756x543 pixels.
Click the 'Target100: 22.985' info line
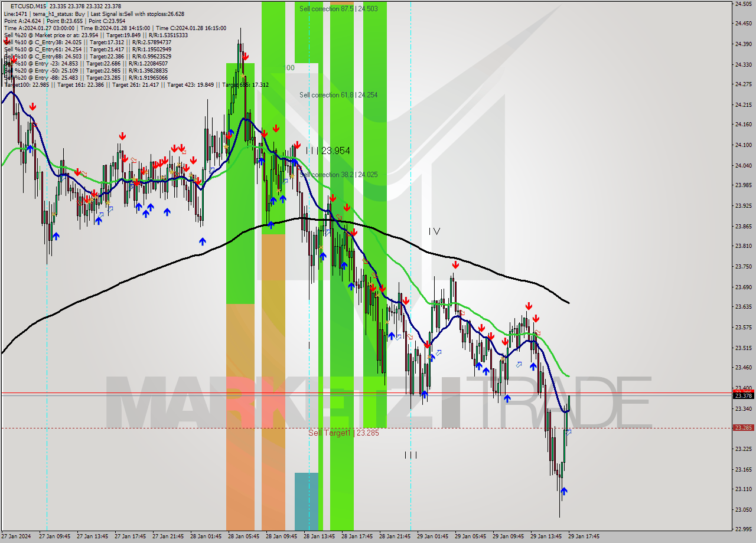click(136, 84)
